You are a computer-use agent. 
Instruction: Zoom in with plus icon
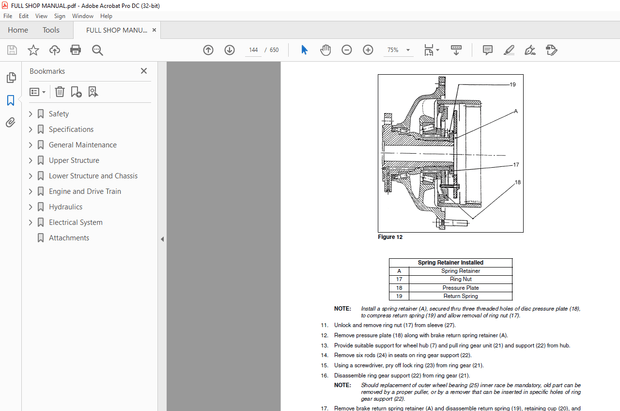coord(368,50)
